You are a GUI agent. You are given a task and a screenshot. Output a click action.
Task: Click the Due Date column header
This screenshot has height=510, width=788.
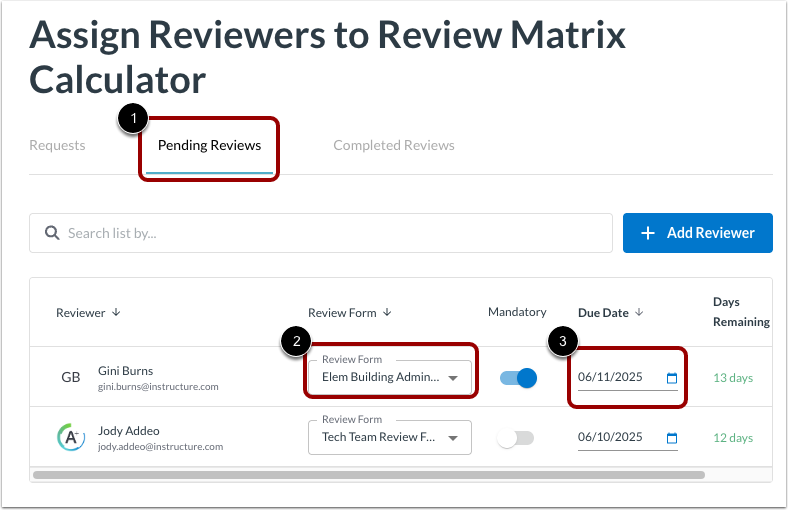603,313
